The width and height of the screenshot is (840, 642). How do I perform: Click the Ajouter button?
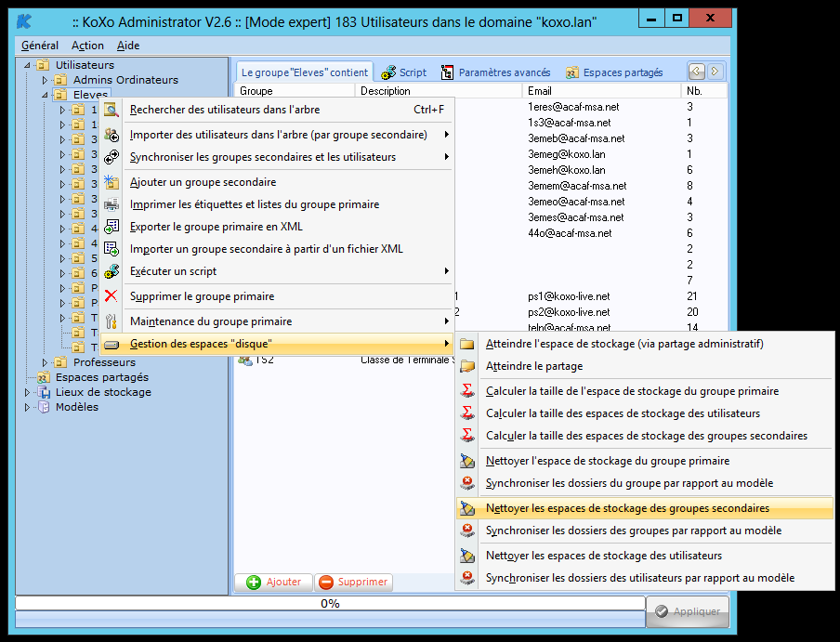(274, 582)
